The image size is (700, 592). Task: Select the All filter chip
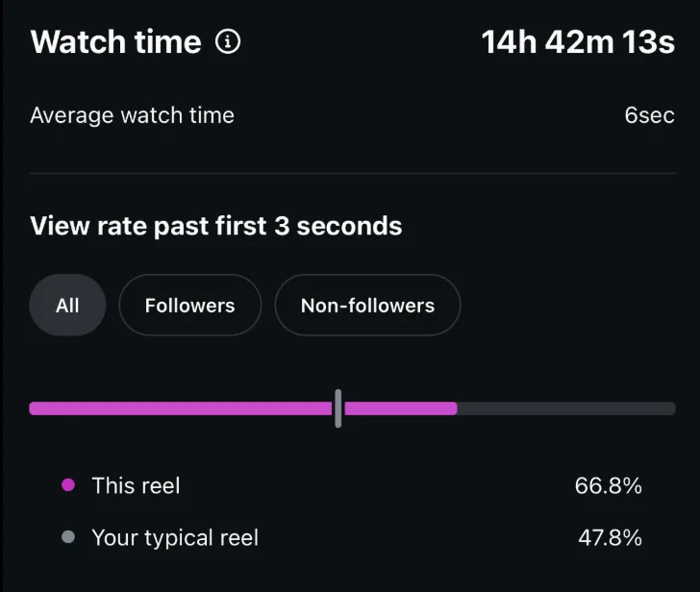tap(67, 306)
